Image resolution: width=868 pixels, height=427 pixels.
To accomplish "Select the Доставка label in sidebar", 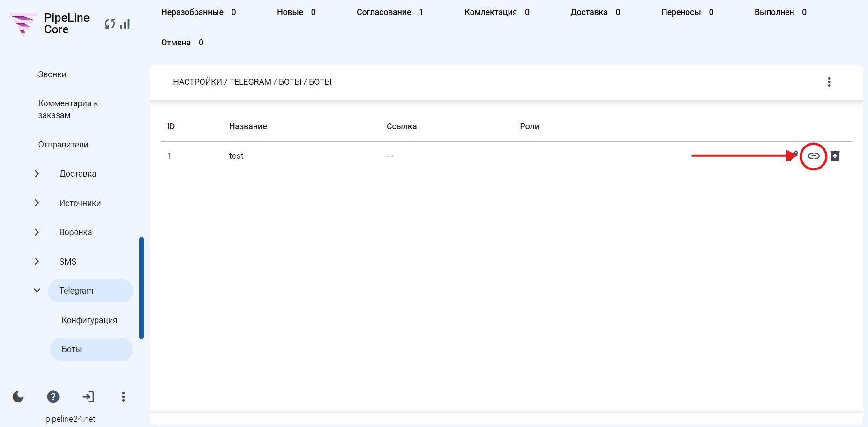I will tap(78, 174).
